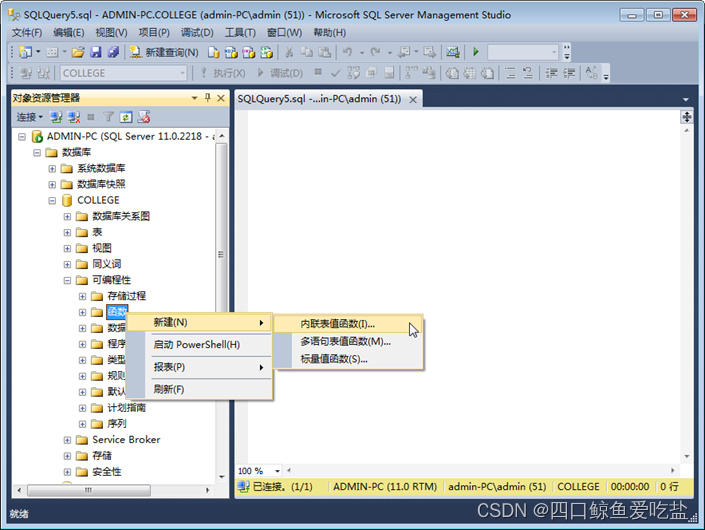Open the Tools (工具) menu
705x530 pixels.
pyautogui.click(x=241, y=33)
